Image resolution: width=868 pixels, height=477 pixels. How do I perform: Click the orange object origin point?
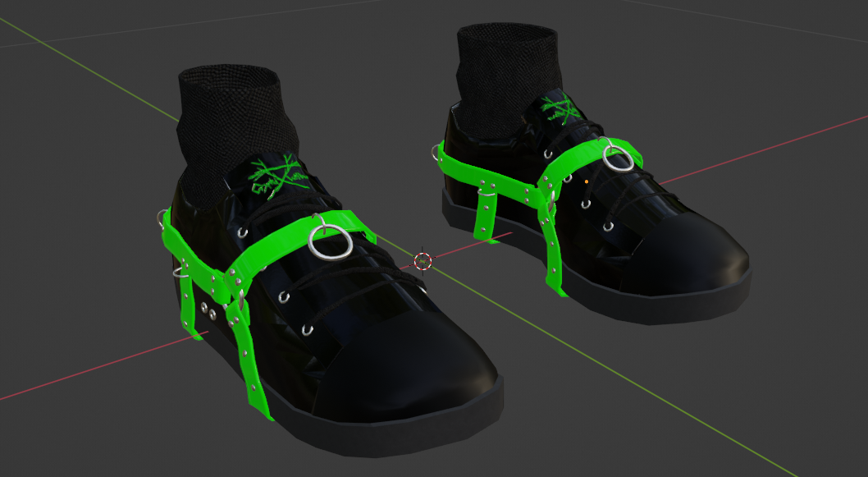point(586,180)
